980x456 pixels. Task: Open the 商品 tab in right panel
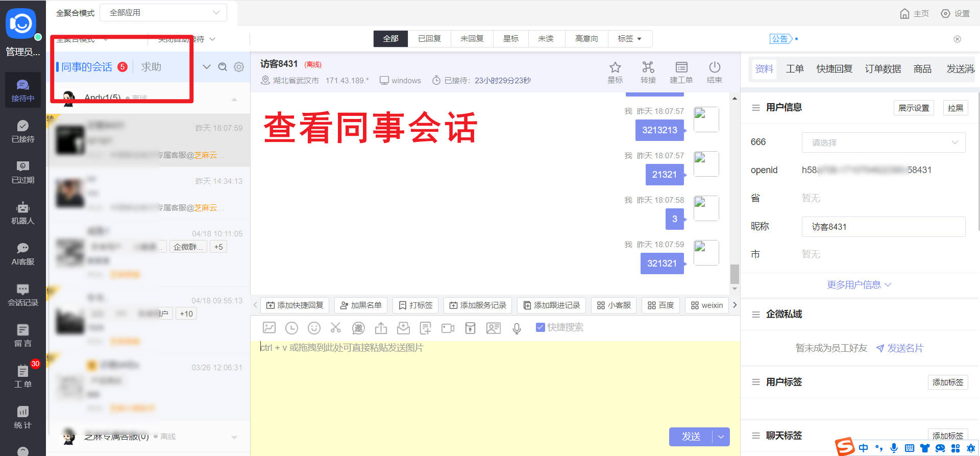922,69
